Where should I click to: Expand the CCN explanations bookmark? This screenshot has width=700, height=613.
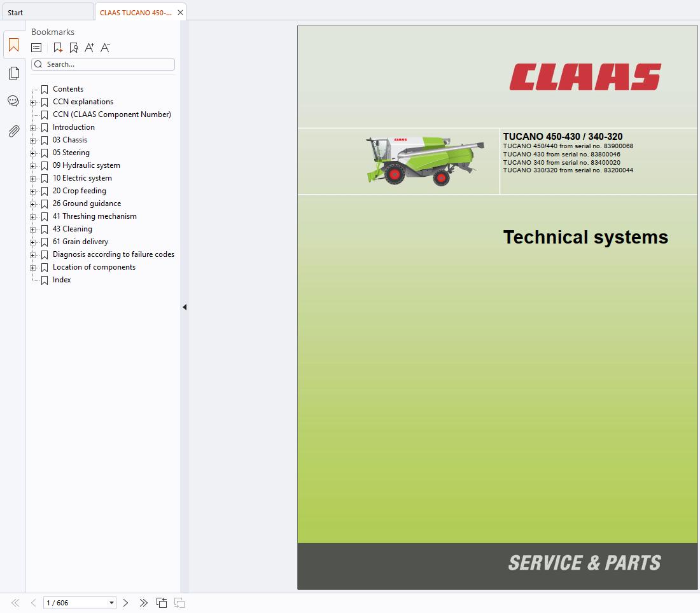pos(32,102)
